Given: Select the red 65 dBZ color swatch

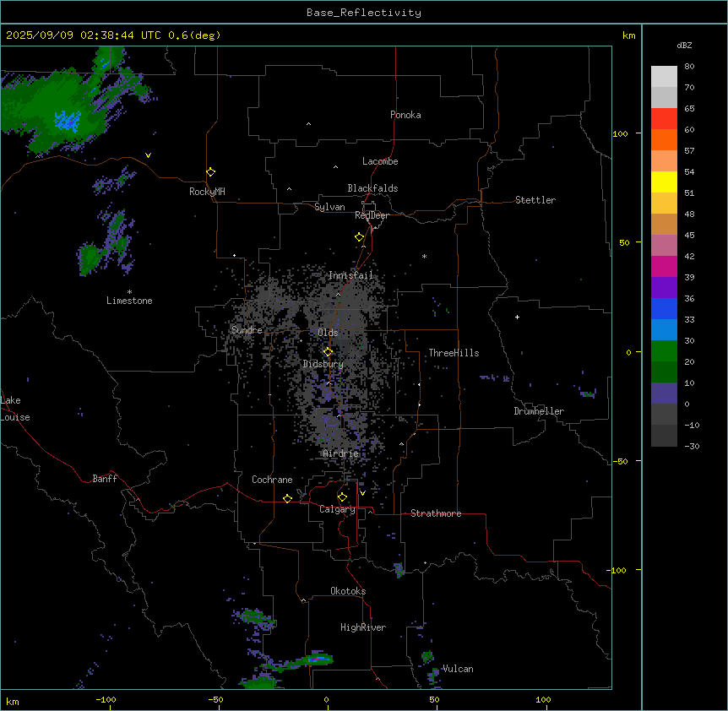Looking at the screenshot, I should (x=664, y=118).
